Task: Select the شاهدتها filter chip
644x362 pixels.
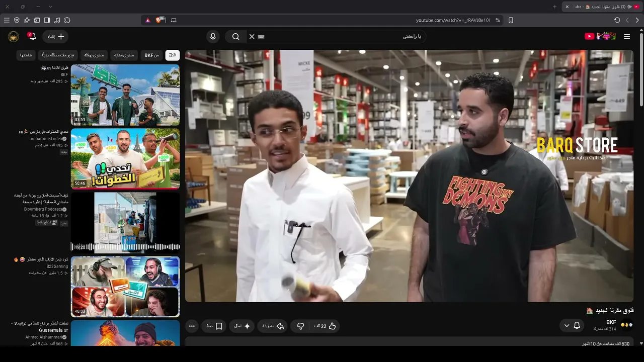Action: pyautogui.click(x=26, y=55)
